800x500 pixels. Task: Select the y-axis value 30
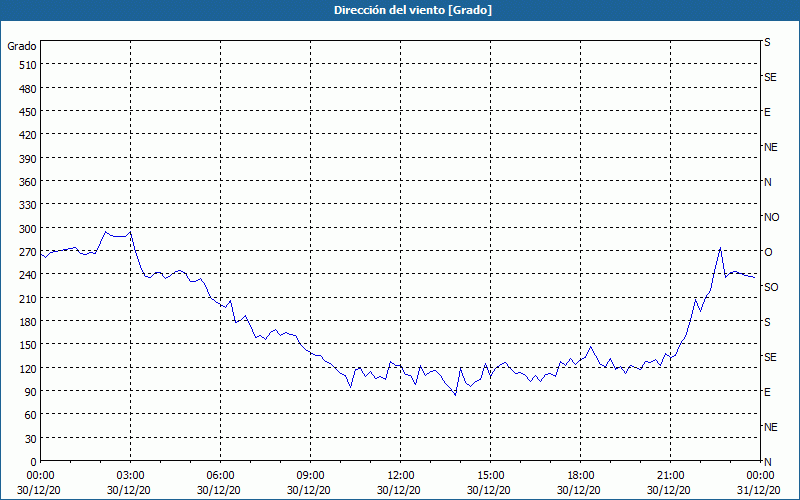coord(31,439)
